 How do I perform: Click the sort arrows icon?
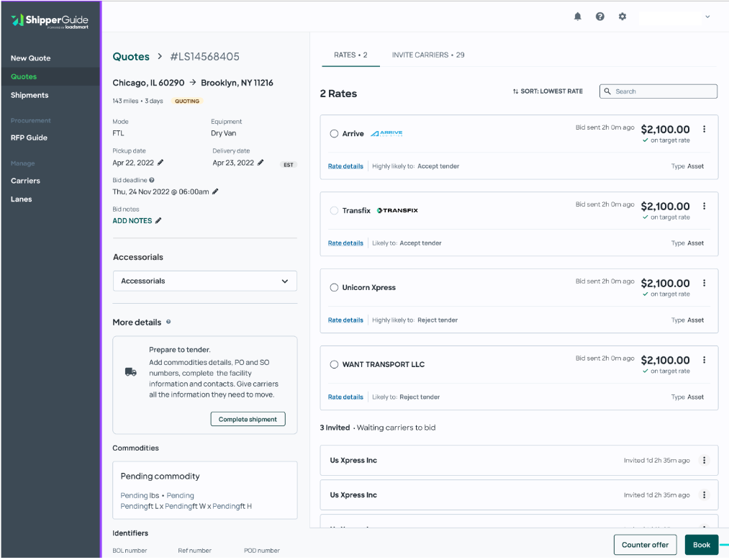(515, 91)
